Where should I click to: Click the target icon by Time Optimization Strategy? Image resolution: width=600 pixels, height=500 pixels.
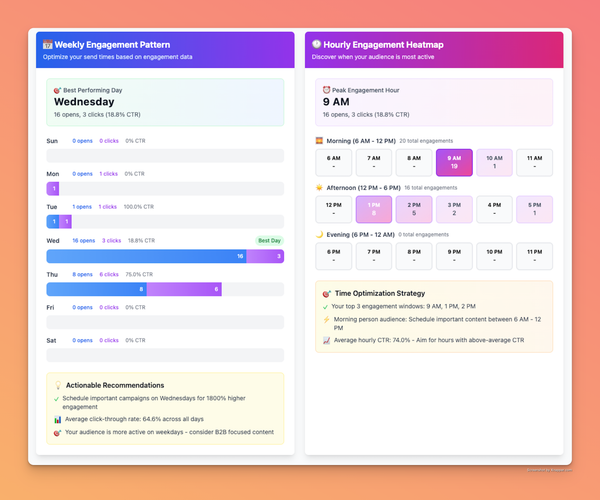pyautogui.click(x=326, y=293)
